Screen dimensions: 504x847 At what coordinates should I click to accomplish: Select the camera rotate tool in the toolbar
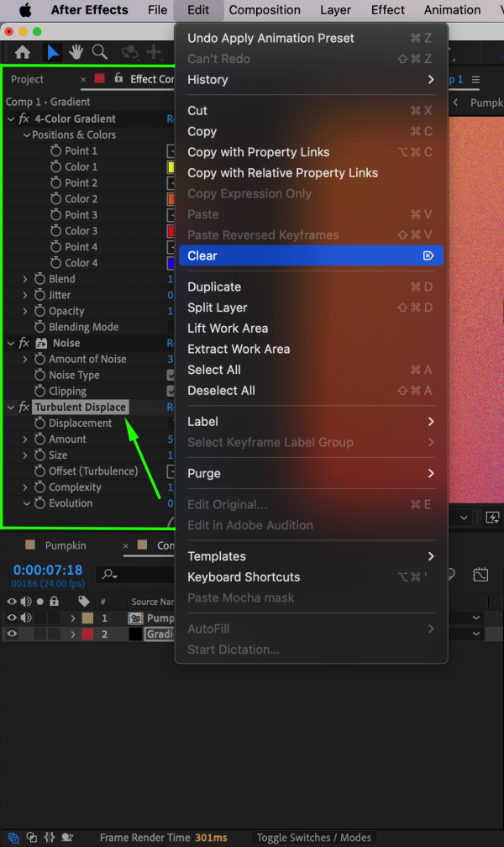[129, 52]
